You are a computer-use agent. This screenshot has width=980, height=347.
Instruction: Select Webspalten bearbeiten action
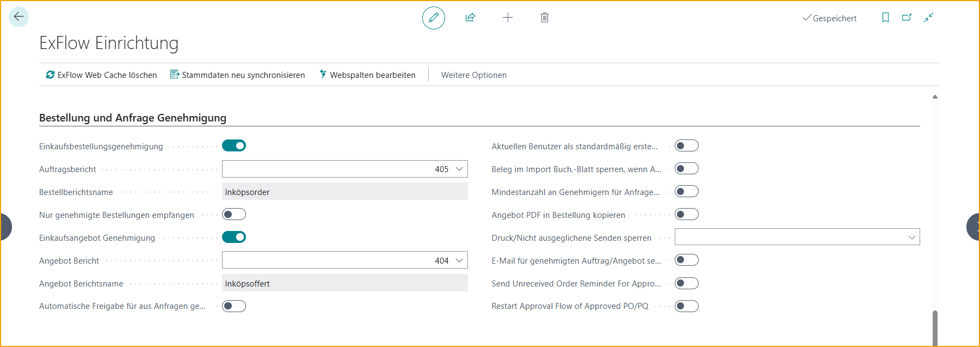367,75
